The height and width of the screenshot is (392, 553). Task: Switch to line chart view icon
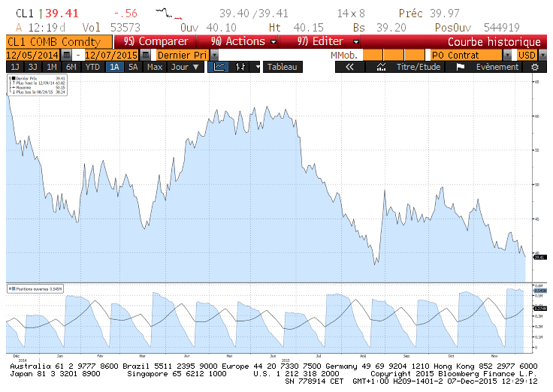[219, 67]
